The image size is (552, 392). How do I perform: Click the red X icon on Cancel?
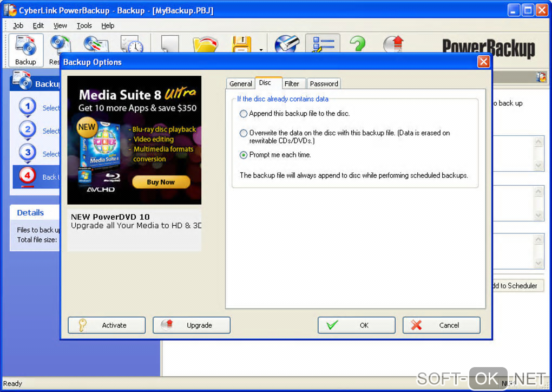pyautogui.click(x=416, y=325)
